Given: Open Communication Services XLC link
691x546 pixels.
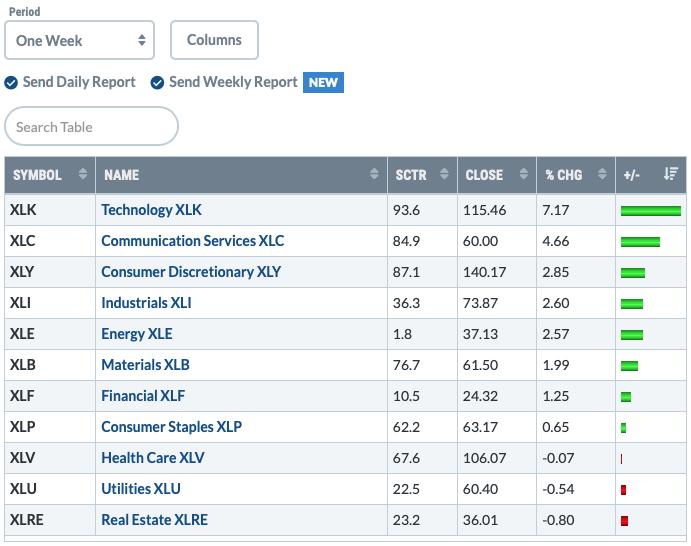Looking at the screenshot, I should [193, 241].
